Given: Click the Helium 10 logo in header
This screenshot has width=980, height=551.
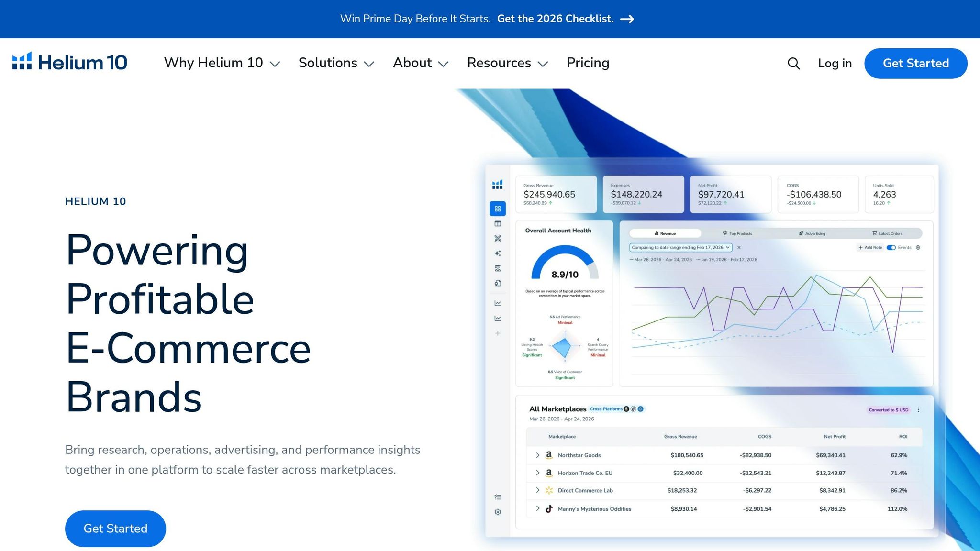Looking at the screenshot, I should tap(70, 62).
